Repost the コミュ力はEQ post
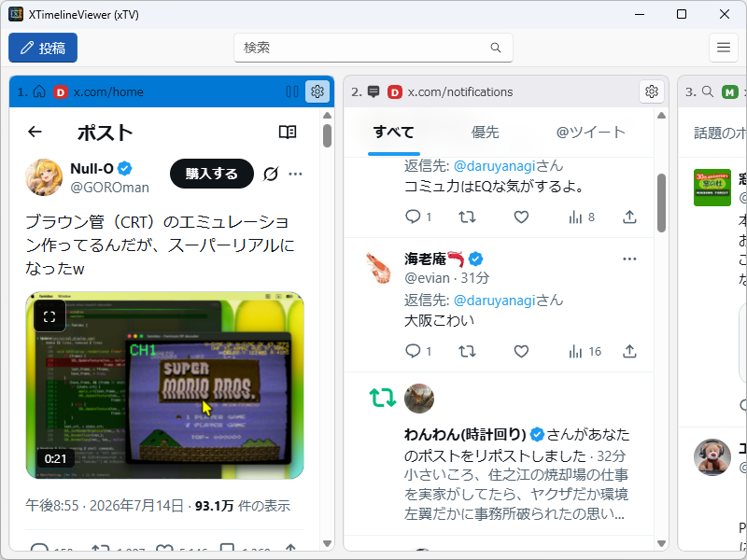This screenshot has height=560, width=747. (467, 217)
